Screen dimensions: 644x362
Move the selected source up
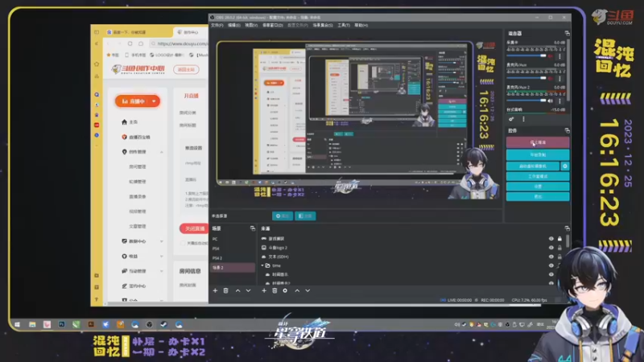(x=297, y=290)
